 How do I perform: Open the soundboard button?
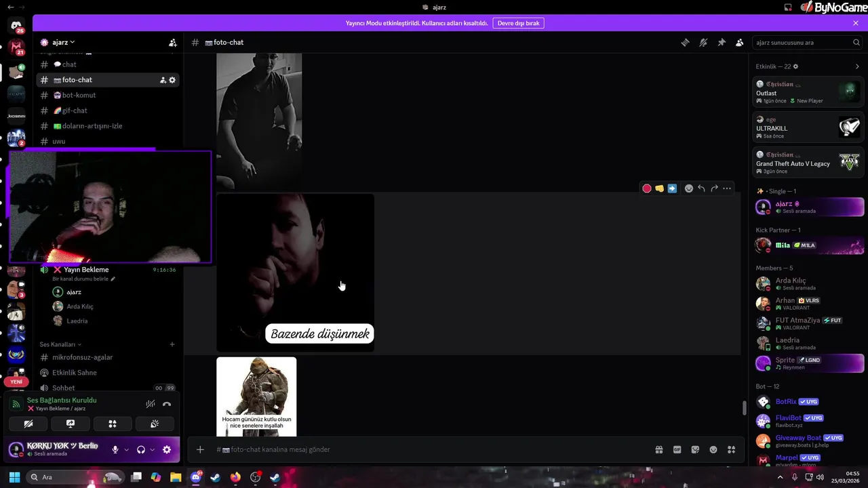pos(155,424)
